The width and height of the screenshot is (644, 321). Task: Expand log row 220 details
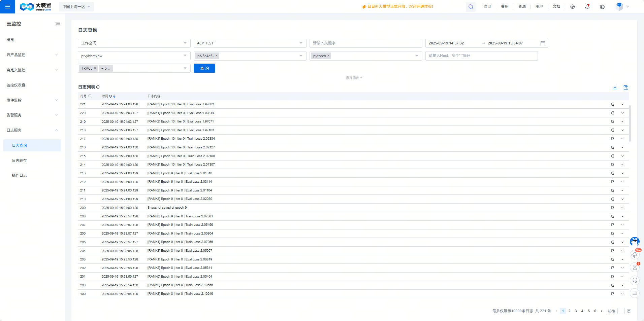[x=622, y=113]
